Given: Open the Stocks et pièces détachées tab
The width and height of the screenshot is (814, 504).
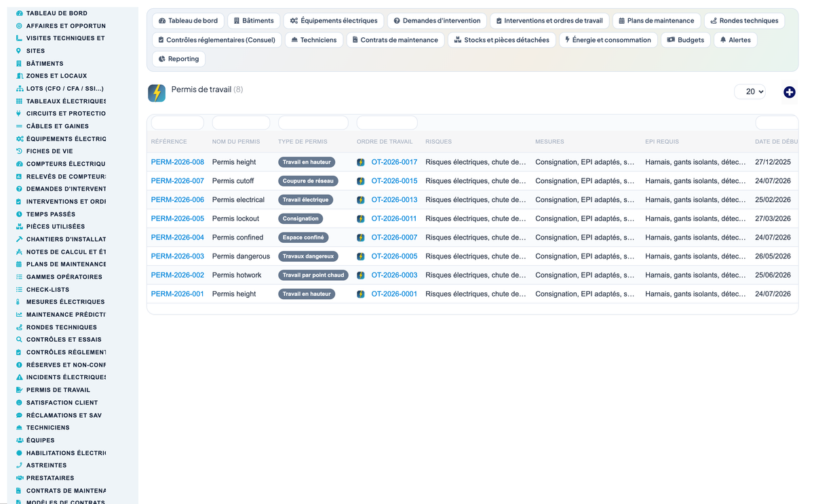Looking at the screenshot, I should pos(502,40).
